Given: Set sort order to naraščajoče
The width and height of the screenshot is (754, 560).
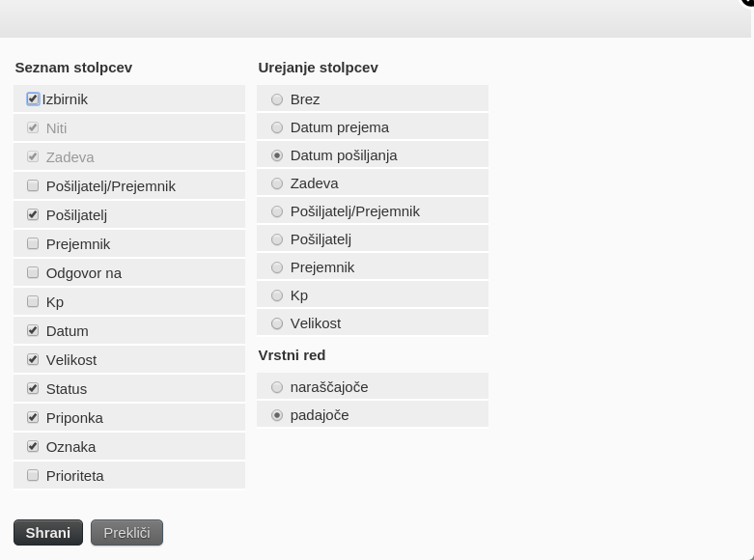Looking at the screenshot, I should pyautogui.click(x=277, y=387).
